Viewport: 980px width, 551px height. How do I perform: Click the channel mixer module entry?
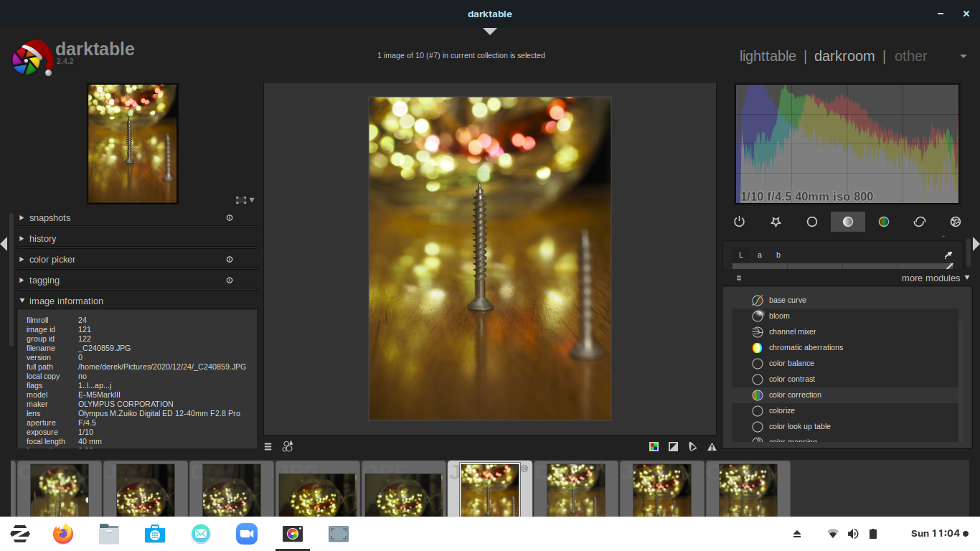pyautogui.click(x=792, y=331)
